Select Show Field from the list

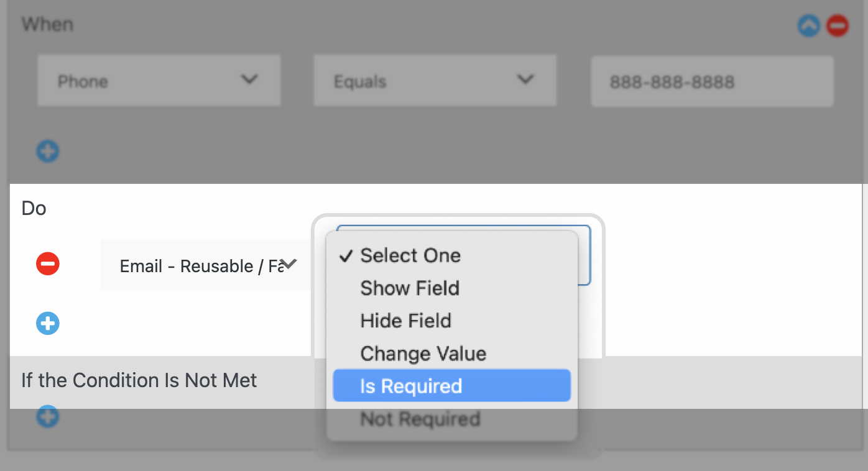point(410,288)
